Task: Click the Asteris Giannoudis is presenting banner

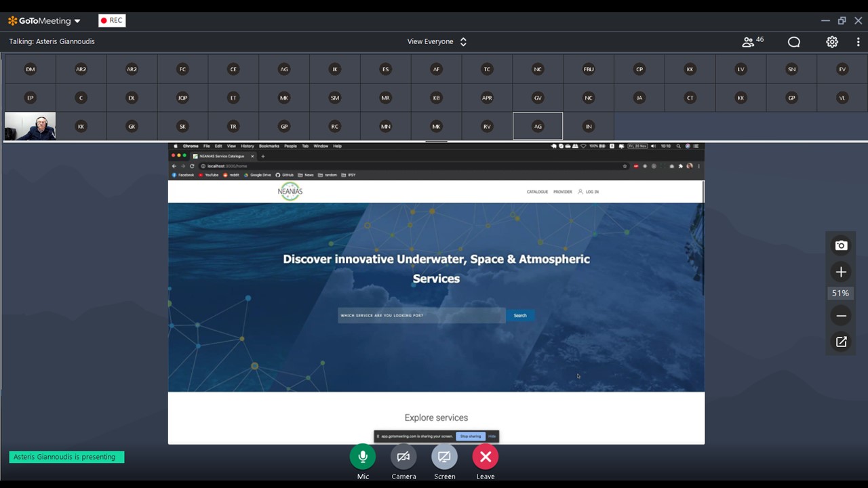Action: (x=66, y=457)
